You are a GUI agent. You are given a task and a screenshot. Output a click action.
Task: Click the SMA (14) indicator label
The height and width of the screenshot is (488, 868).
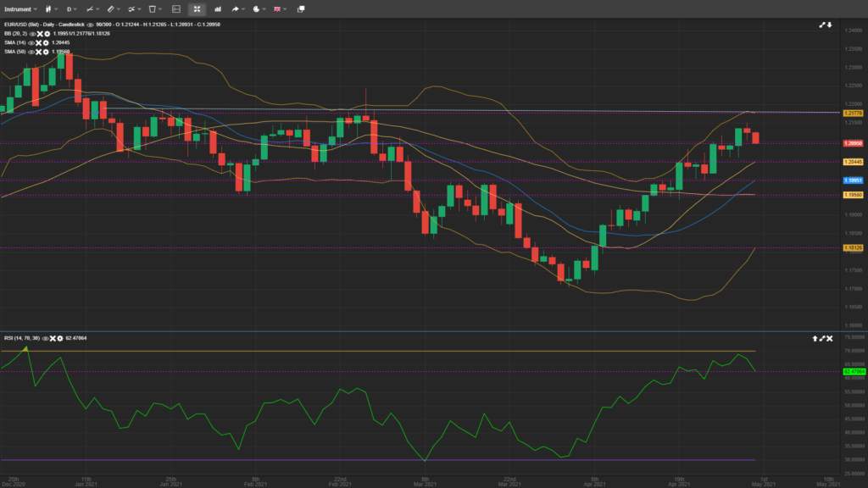click(15, 42)
